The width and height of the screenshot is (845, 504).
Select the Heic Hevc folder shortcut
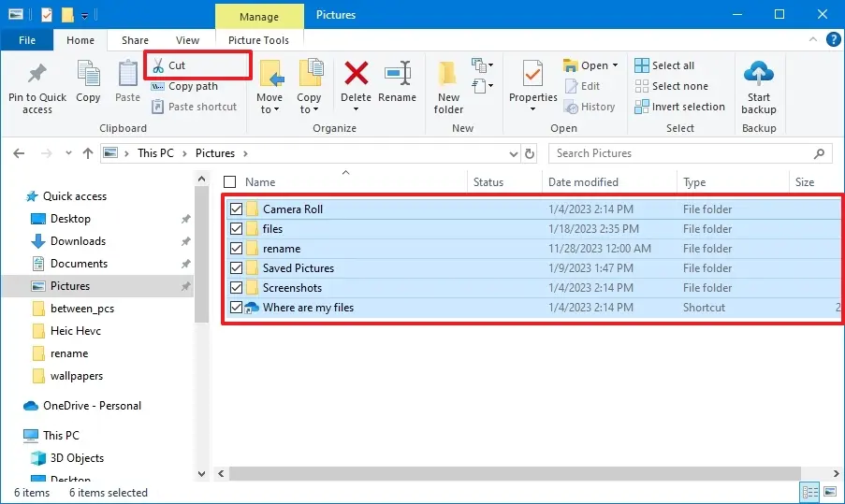pyautogui.click(x=76, y=331)
